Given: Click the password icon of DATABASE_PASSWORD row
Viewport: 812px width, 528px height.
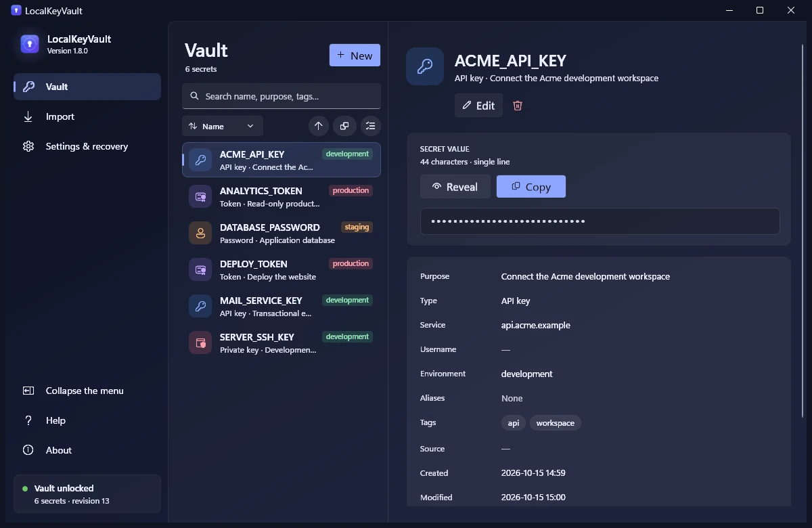Looking at the screenshot, I should [200, 234].
